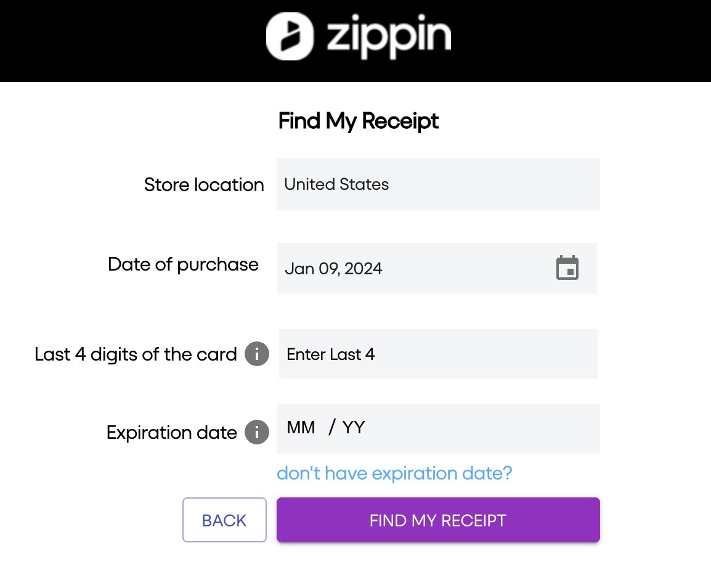Click the MM month portion of expiration
This screenshot has height=588, width=711.
pos(300,427)
